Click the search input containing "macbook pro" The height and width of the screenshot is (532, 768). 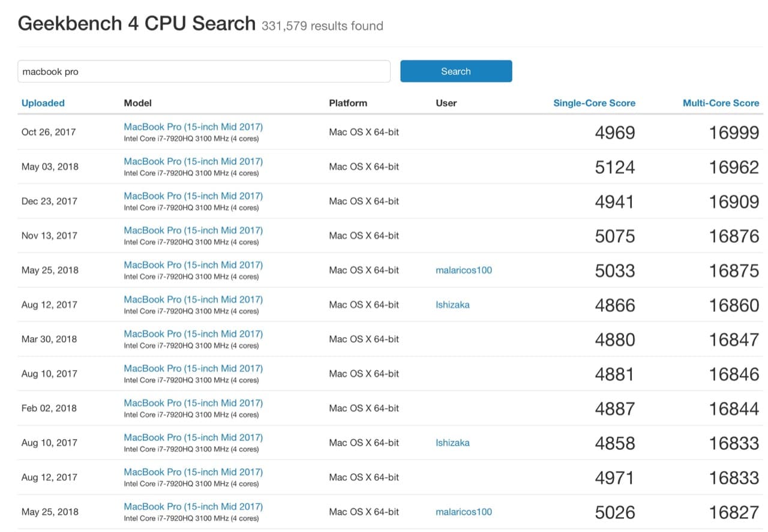[204, 71]
